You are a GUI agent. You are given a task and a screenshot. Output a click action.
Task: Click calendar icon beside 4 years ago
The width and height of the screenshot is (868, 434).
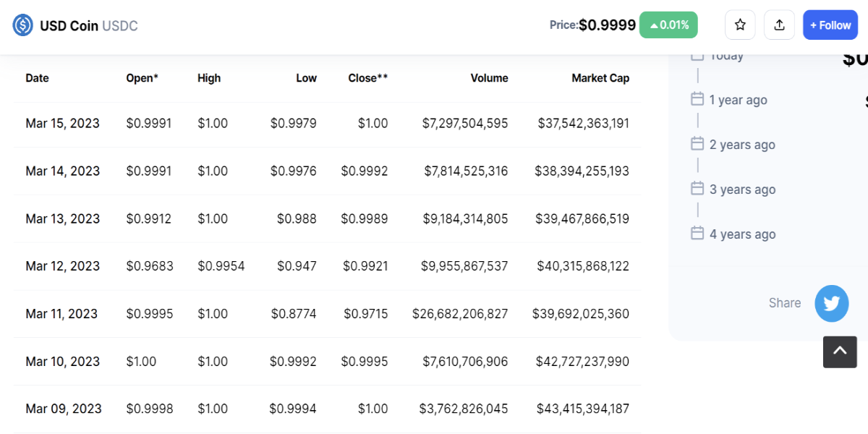[x=697, y=234]
